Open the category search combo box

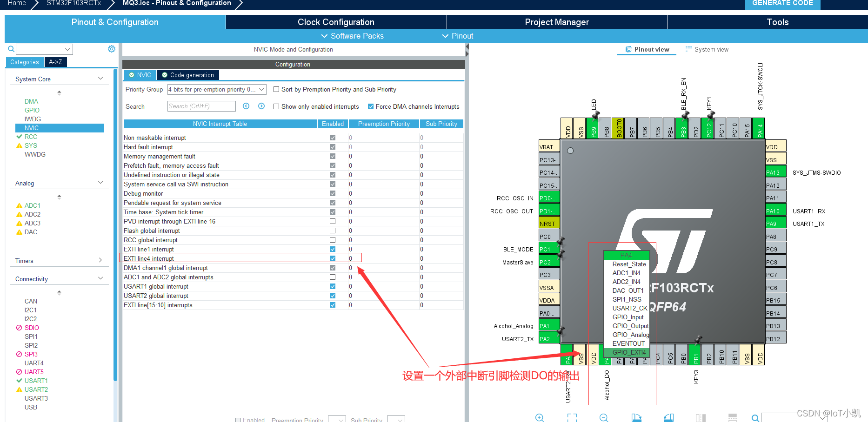pyautogui.click(x=44, y=49)
